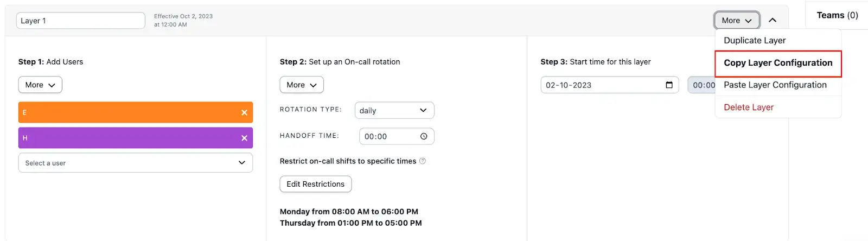Image resolution: width=868 pixels, height=241 pixels.
Task: Open the calendar picker icon in start date
Action: (669, 85)
